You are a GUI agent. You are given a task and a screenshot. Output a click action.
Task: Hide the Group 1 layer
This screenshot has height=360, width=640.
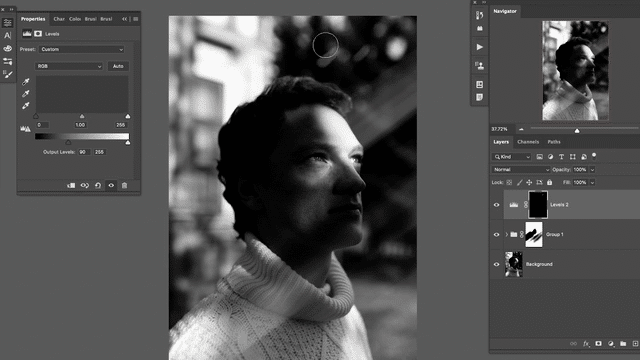[496, 235]
